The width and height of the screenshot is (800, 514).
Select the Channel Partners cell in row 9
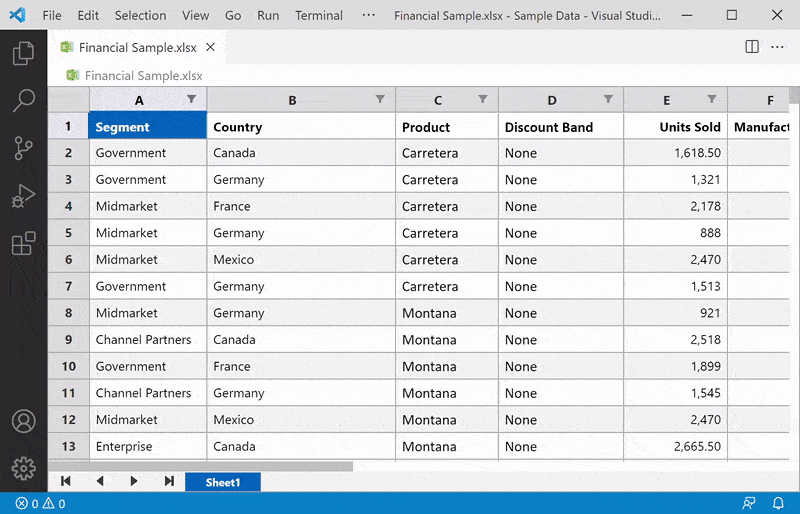click(x=148, y=339)
